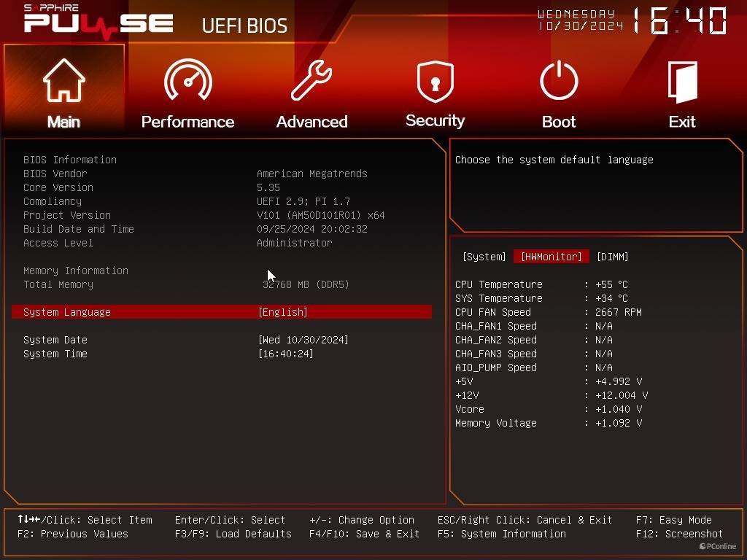Switch to the [System] monitor tab
The image size is (747, 560).
(x=484, y=257)
